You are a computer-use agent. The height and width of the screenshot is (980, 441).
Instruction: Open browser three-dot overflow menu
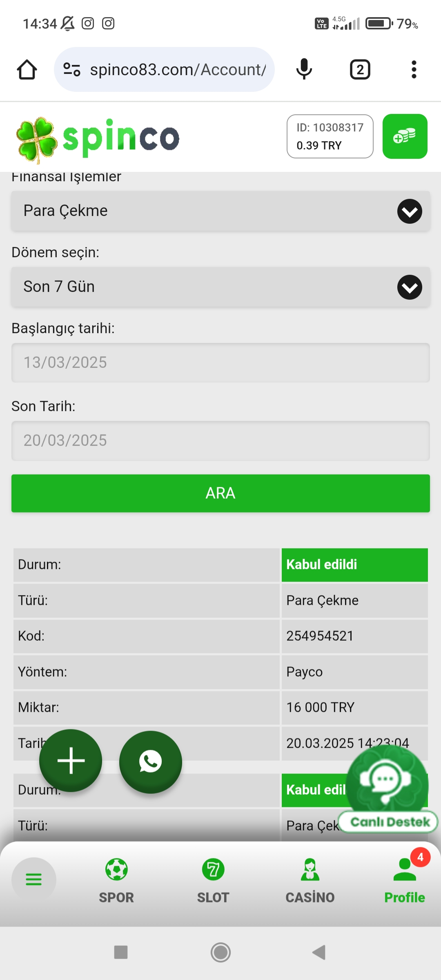[x=414, y=69]
